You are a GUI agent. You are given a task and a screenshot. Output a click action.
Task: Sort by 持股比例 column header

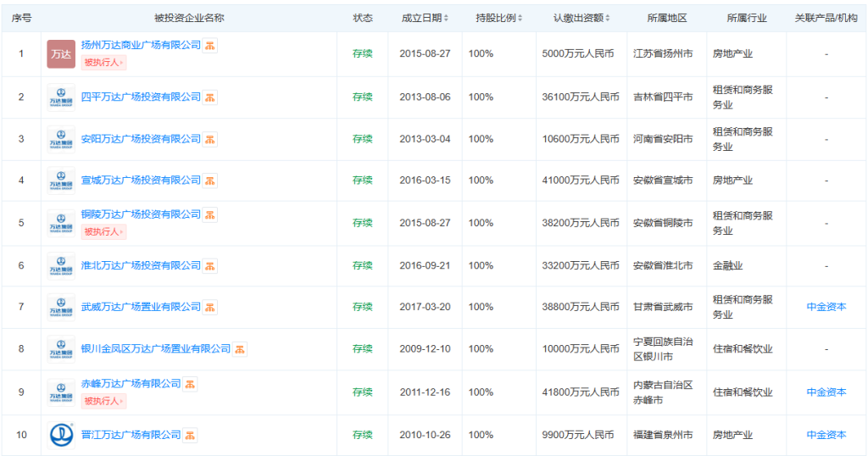point(498,18)
